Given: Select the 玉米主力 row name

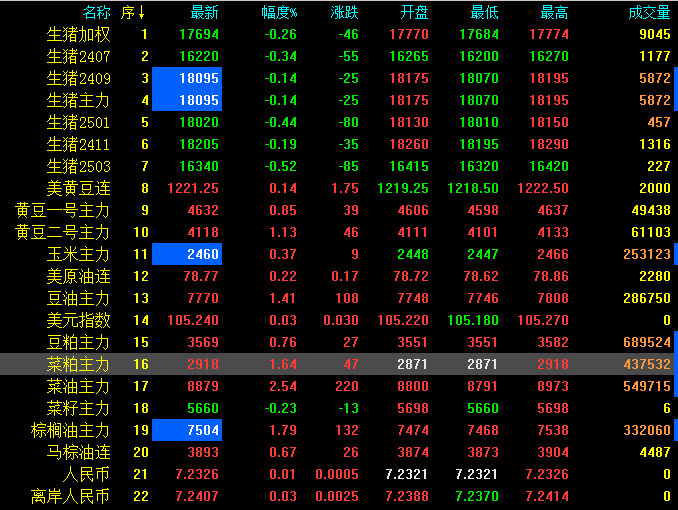Looking at the screenshot, I should [x=79, y=255].
